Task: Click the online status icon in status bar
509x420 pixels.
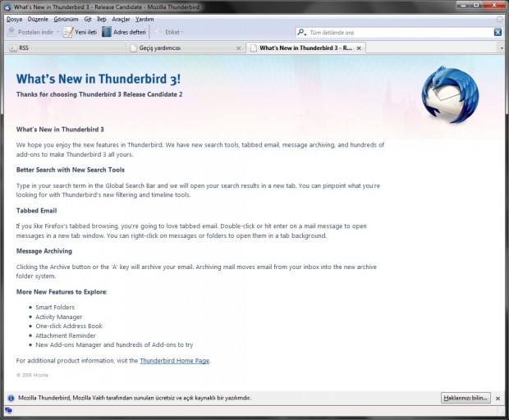Action: click(x=9, y=411)
